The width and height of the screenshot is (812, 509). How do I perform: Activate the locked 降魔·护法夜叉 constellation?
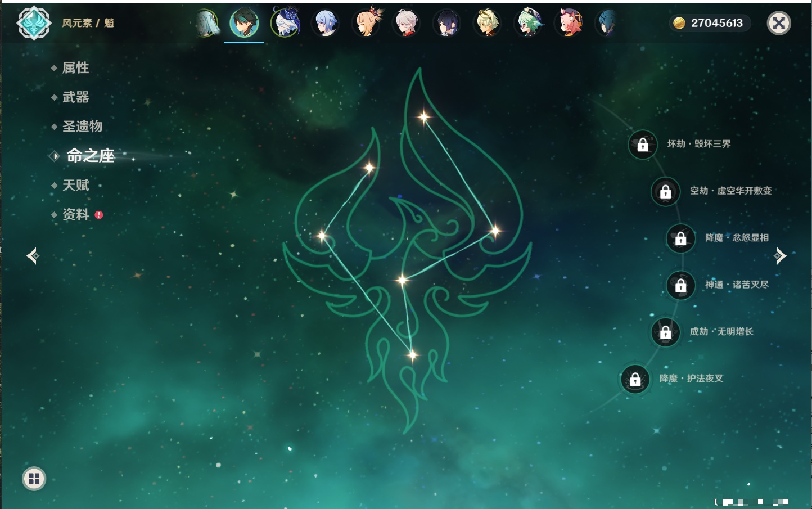635,379
